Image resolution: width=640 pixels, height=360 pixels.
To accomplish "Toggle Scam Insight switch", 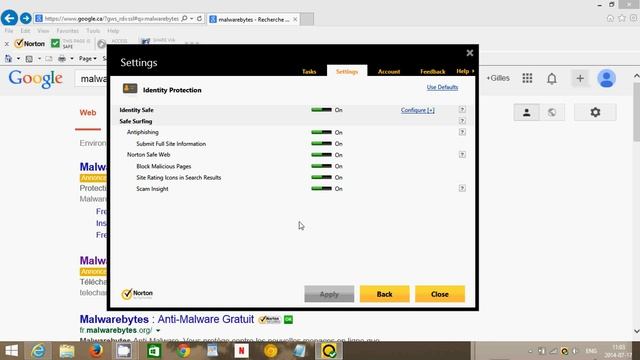I will point(321,189).
